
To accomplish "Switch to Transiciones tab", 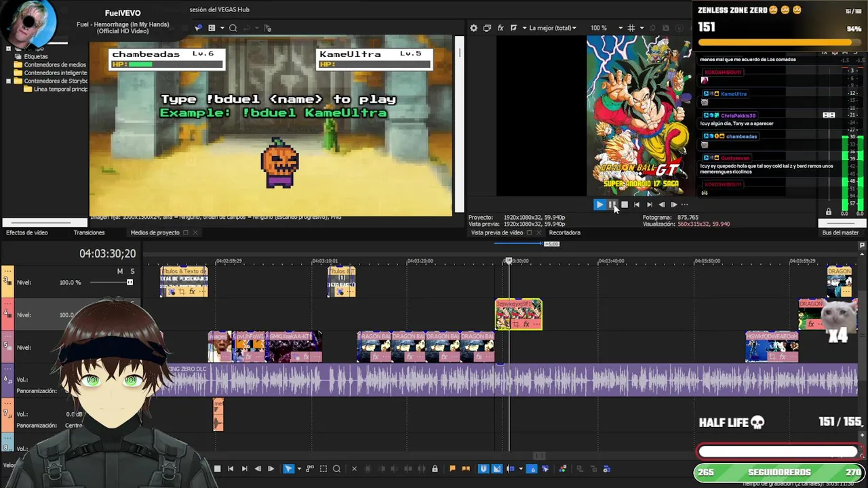I will pyautogui.click(x=89, y=232).
